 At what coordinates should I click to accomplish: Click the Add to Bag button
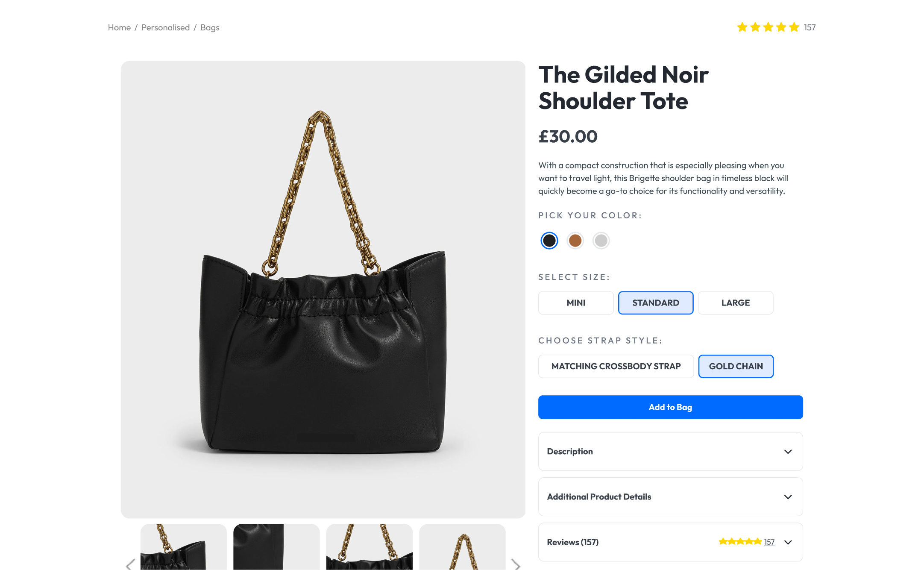coord(671,407)
